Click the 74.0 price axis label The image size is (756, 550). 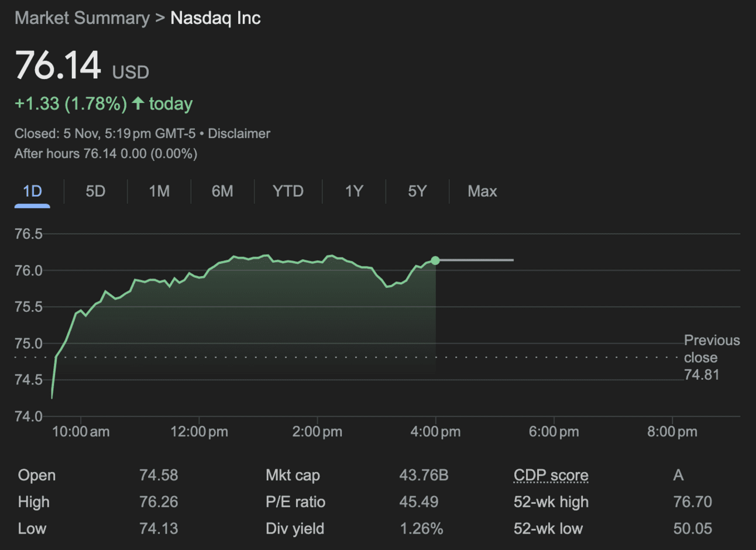tap(29, 417)
